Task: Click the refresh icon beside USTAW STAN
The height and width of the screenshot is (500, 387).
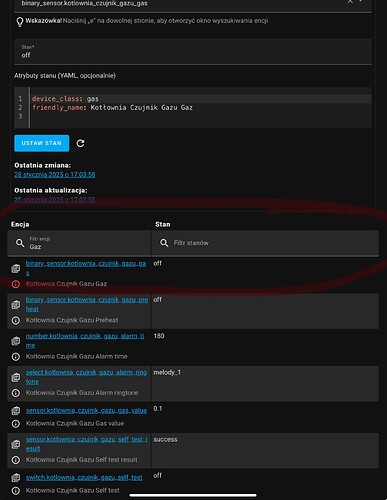Action: coord(80,143)
